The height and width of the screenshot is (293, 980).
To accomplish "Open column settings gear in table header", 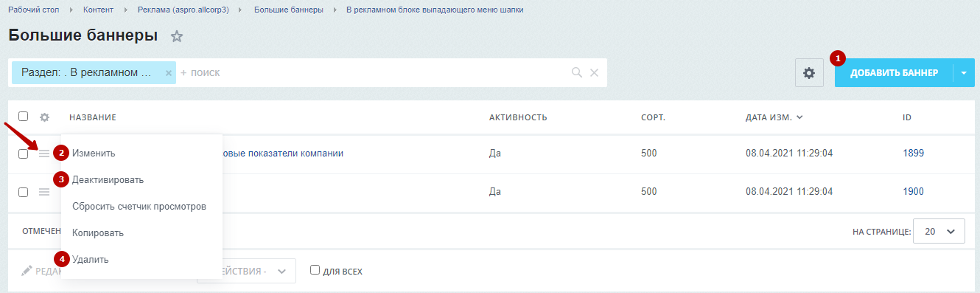I will [44, 117].
